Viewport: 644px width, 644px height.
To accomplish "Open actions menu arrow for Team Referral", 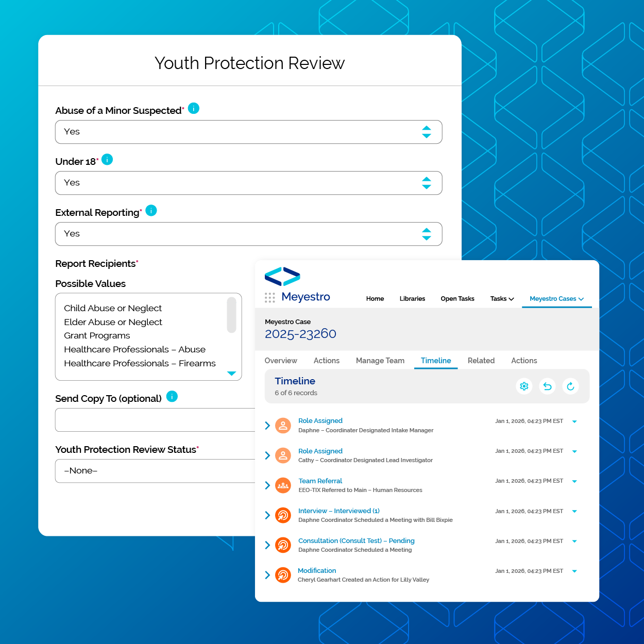I will pyautogui.click(x=574, y=481).
